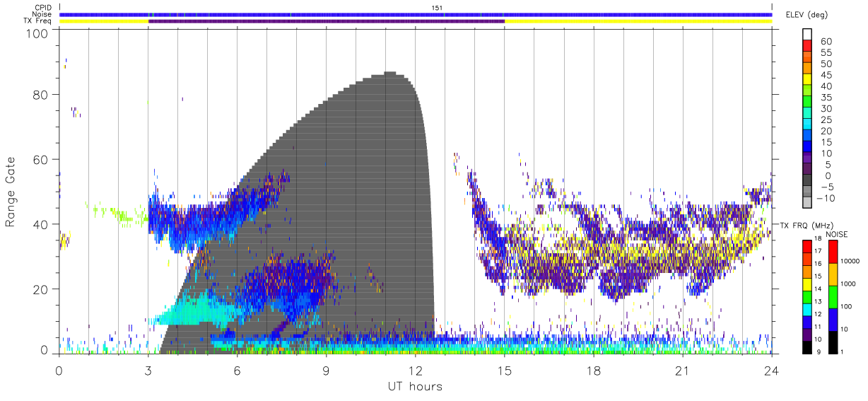The height and width of the screenshot is (401, 868).
Task: Click the Range Gate axis title
Action: click(11, 192)
